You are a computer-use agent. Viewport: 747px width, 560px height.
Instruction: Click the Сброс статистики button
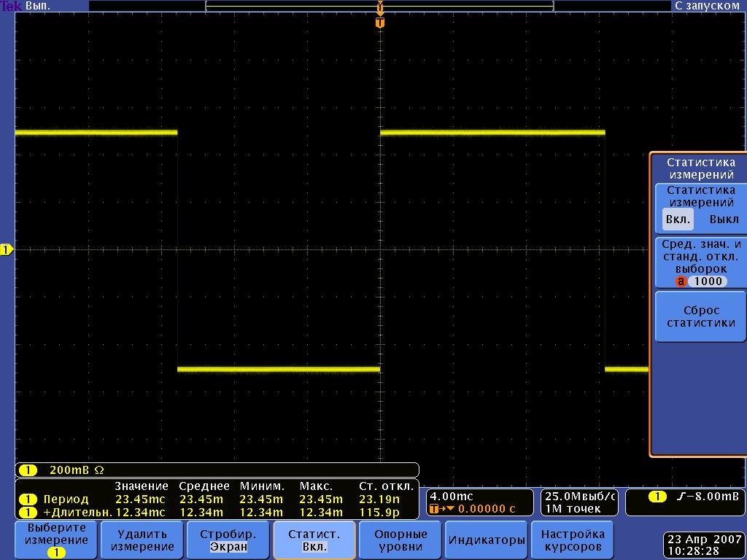tap(701, 316)
